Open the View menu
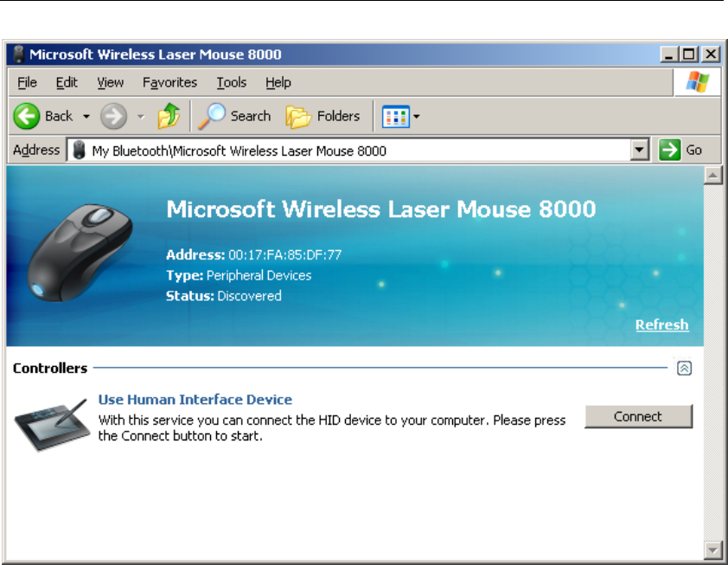728x565 pixels. (x=110, y=82)
